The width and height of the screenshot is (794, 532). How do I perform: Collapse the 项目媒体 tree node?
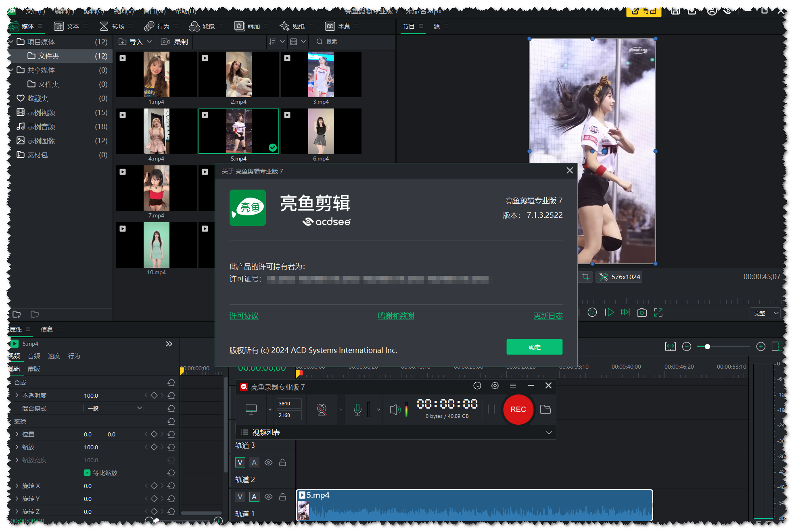(11, 42)
